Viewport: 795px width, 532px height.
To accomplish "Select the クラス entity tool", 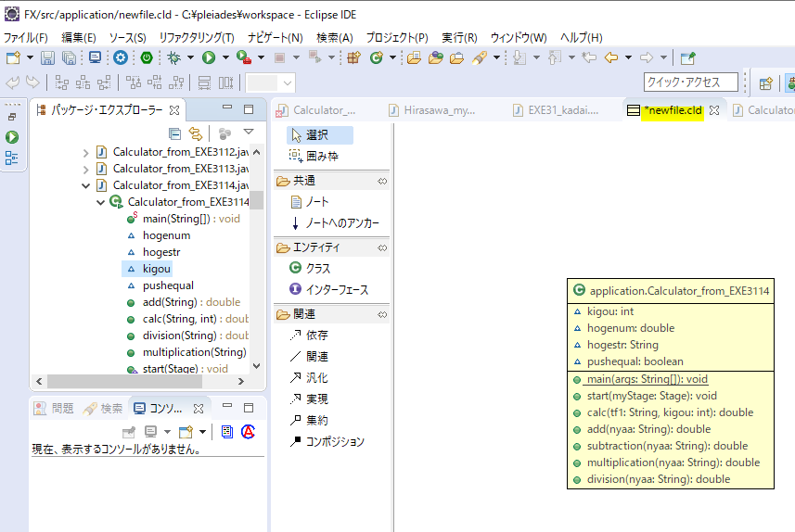I will (310, 268).
